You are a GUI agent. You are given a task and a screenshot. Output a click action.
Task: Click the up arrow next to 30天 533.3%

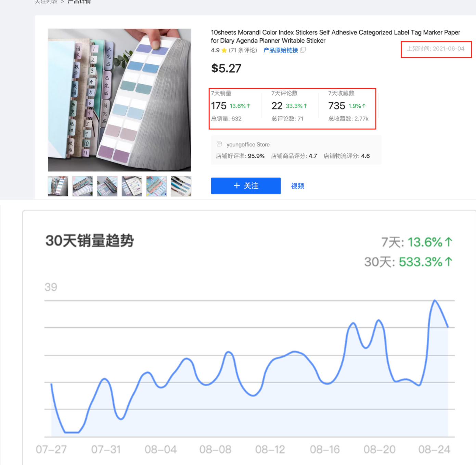pos(449,262)
